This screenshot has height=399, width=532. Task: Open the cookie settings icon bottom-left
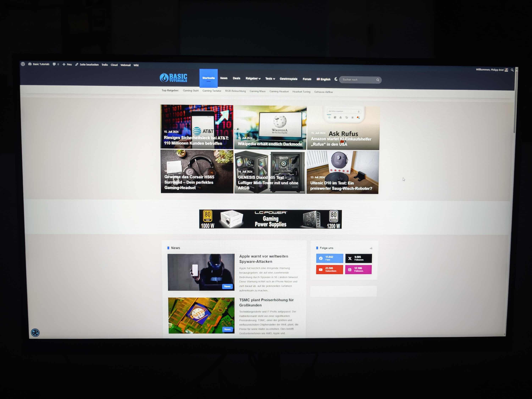(35, 333)
